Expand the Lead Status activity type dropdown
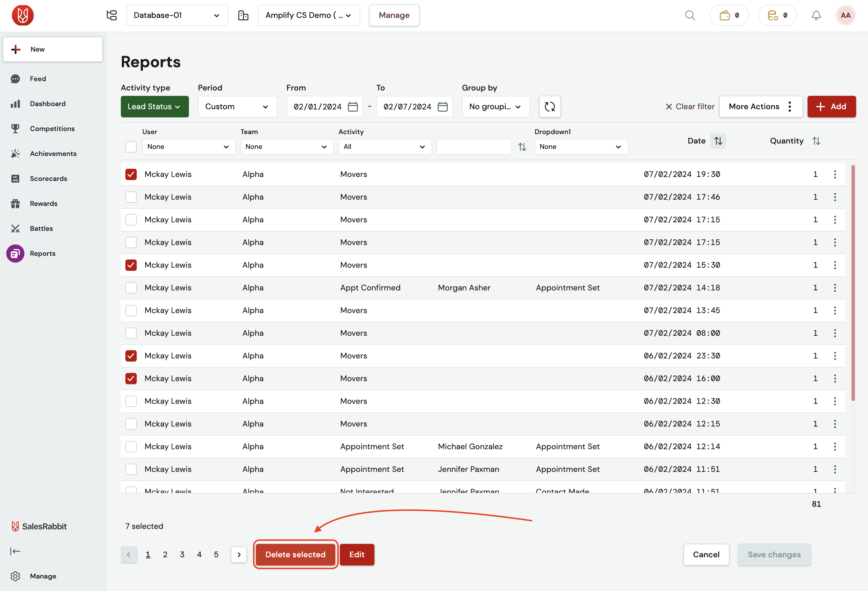This screenshot has width=868, height=591. 155,106
